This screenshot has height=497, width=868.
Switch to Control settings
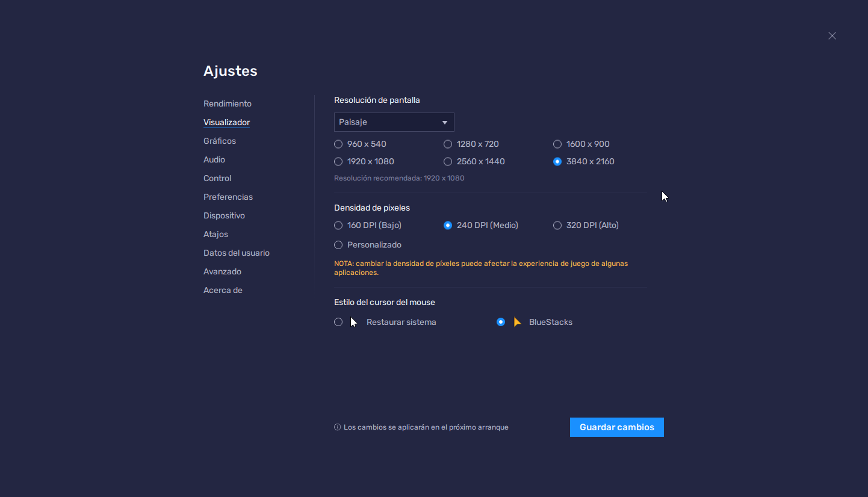pyautogui.click(x=217, y=178)
